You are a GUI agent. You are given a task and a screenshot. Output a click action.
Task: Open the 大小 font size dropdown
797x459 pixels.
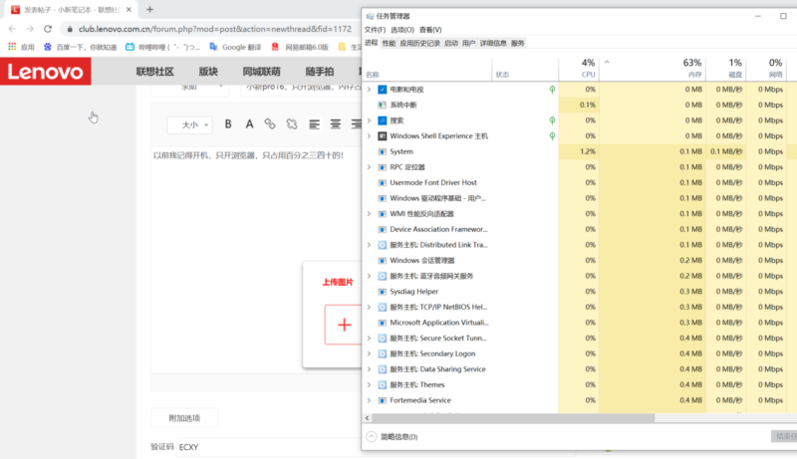point(195,125)
